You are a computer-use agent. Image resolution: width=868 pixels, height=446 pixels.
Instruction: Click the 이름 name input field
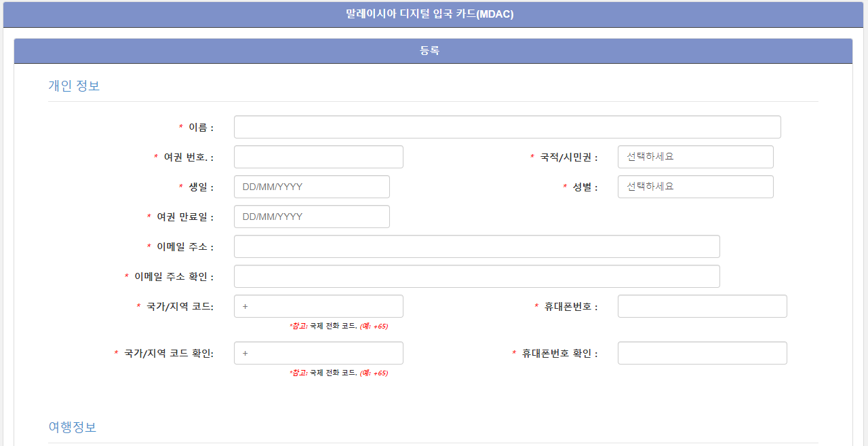tap(507, 126)
